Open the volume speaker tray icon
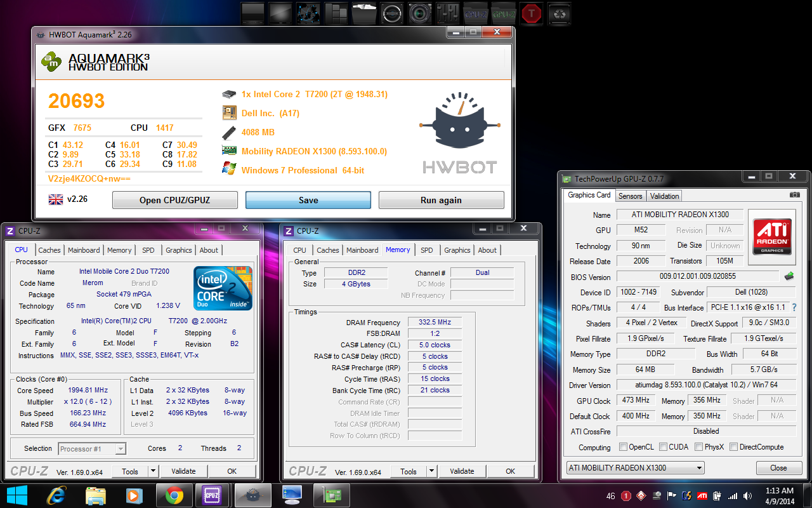Viewport: 812px width, 508px height. [x=747, y=496]
